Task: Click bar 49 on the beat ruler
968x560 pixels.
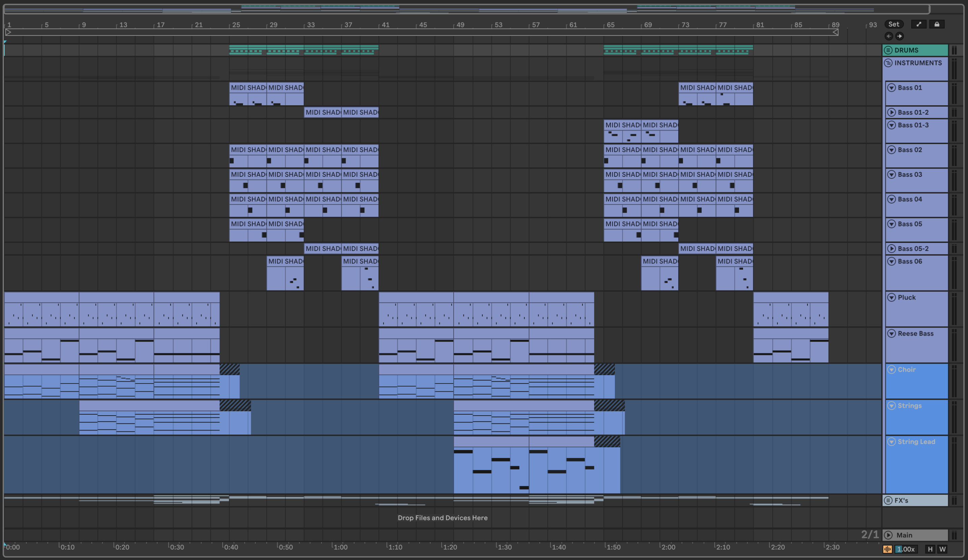Action: 460,25
